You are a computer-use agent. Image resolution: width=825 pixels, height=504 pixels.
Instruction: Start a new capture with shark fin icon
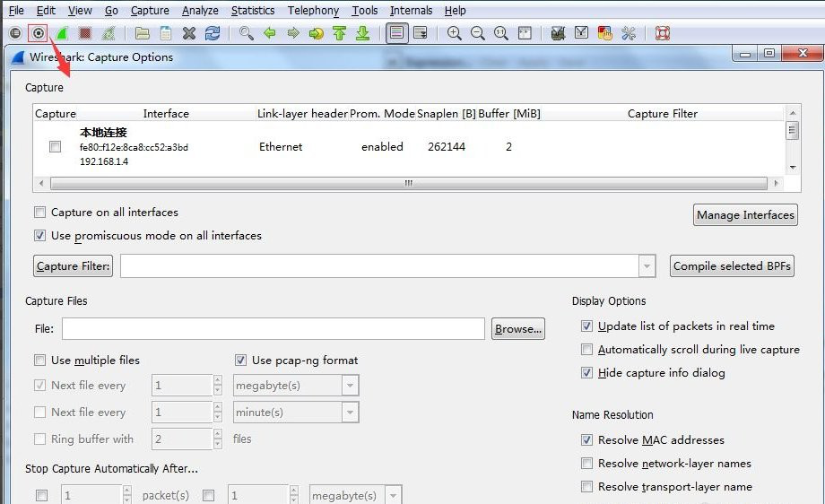point(62,33)
